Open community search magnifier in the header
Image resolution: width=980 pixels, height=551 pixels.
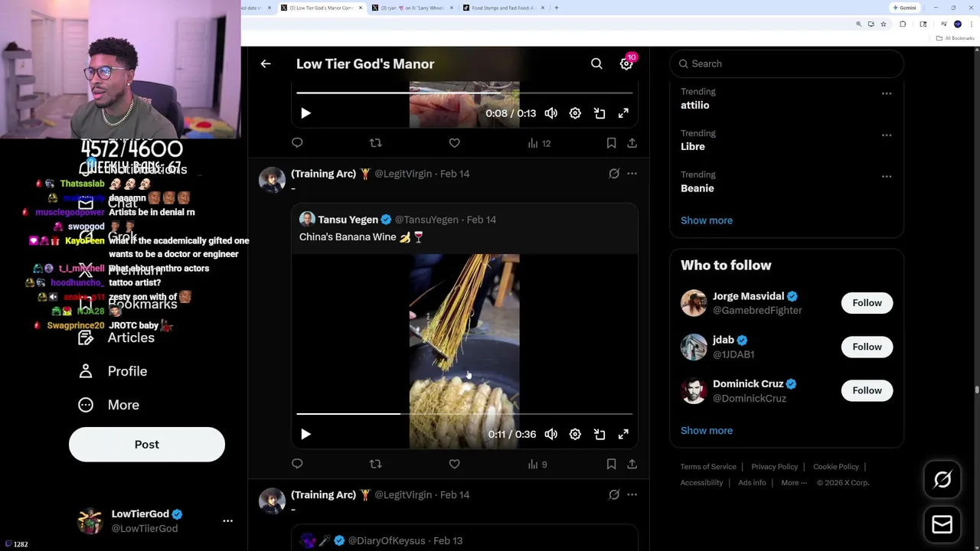[x=596, y=64]
